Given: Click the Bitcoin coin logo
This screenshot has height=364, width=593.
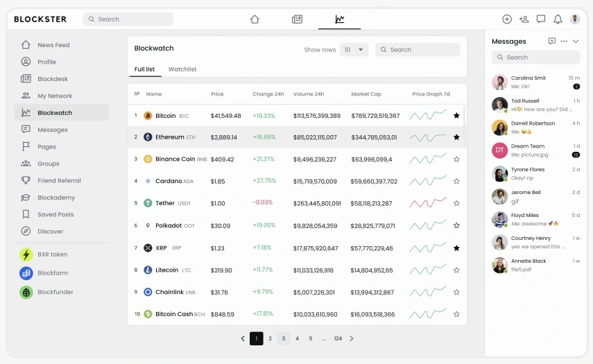Looking at the screenshot, I should [x=148, y=116].
